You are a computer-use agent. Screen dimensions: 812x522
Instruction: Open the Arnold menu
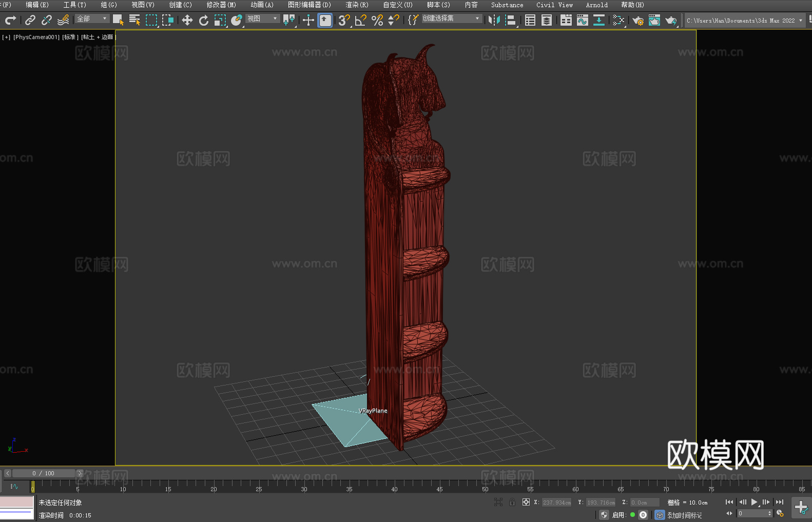click(x=596, y=5)
